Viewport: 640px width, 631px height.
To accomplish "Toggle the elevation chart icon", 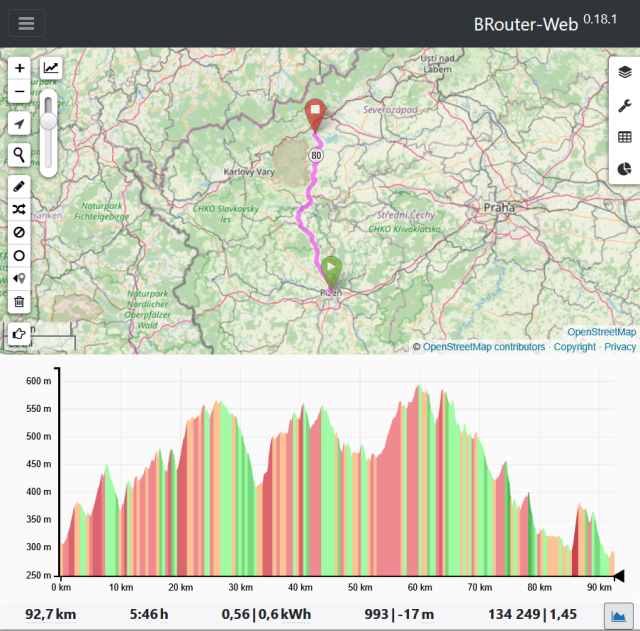I will click(x=51, y=68).
